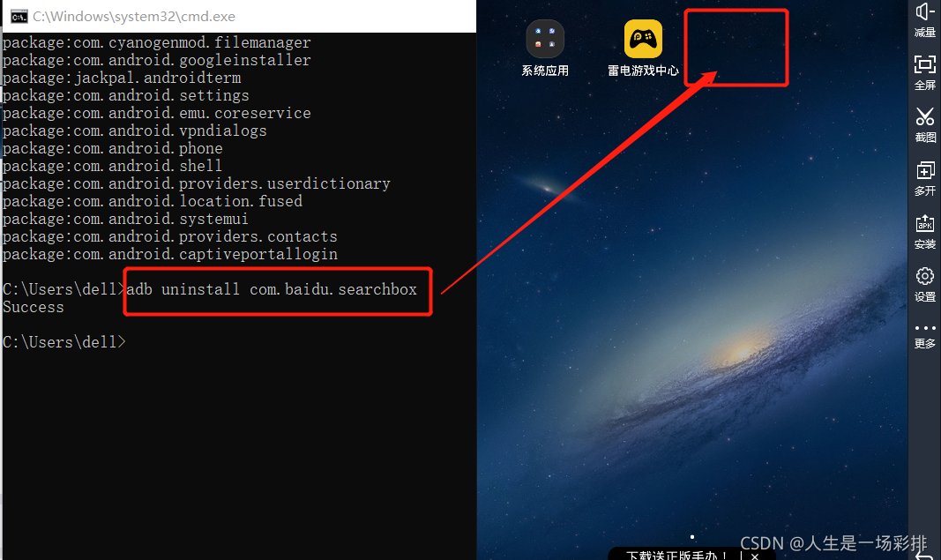
Task: Click the last empty C:\Users\dell> prompt
Action: click(x=64, y=342)
